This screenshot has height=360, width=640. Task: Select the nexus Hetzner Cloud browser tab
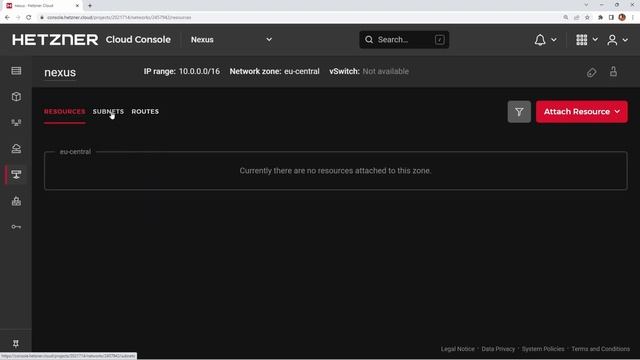(42, 6)
